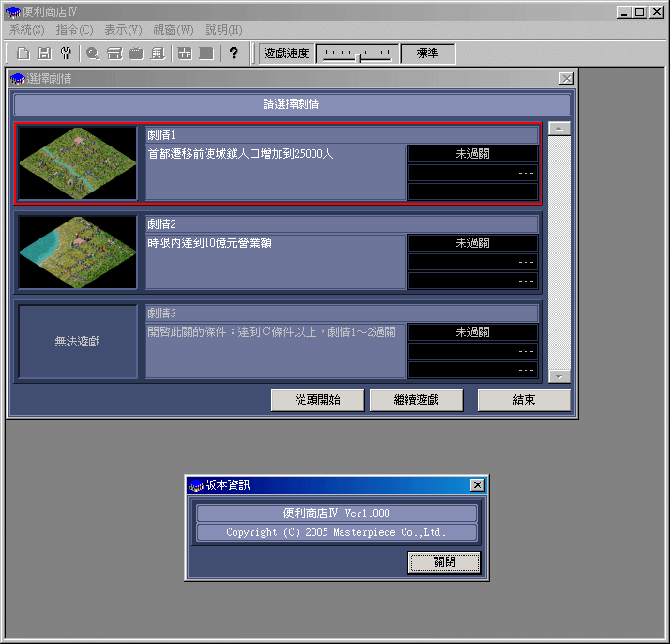
Task: Select the 劇情1 scenario map thumbnail
Action: pos(78,162)
